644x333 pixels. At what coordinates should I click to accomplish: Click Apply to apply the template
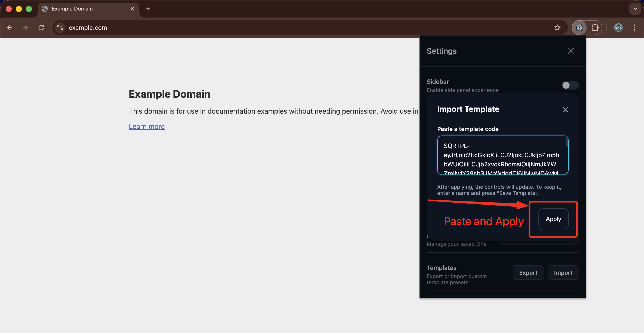[553, 219]
